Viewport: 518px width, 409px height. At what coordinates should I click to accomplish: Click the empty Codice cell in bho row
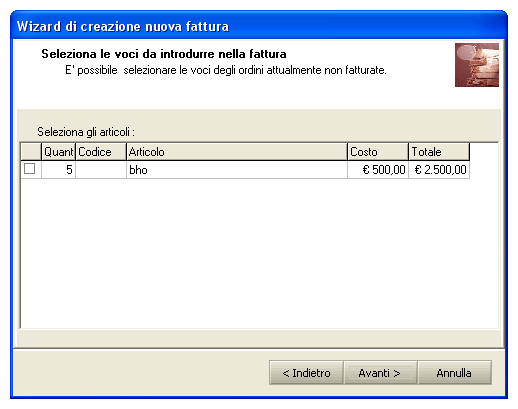101,170
